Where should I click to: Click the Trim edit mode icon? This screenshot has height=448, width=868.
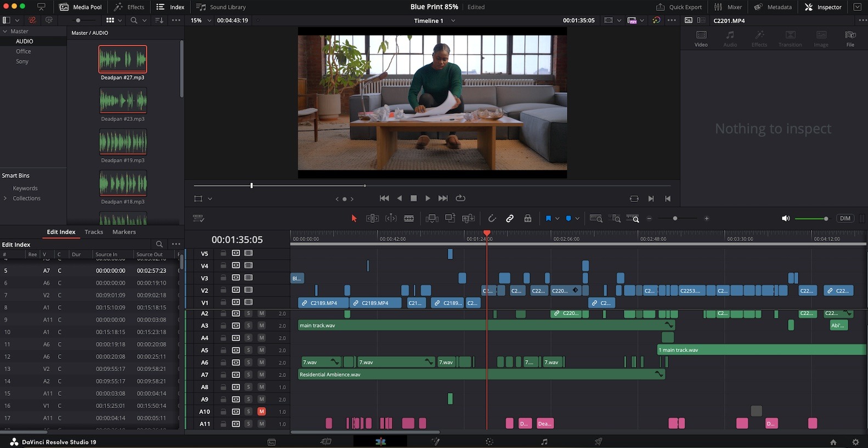372,219
